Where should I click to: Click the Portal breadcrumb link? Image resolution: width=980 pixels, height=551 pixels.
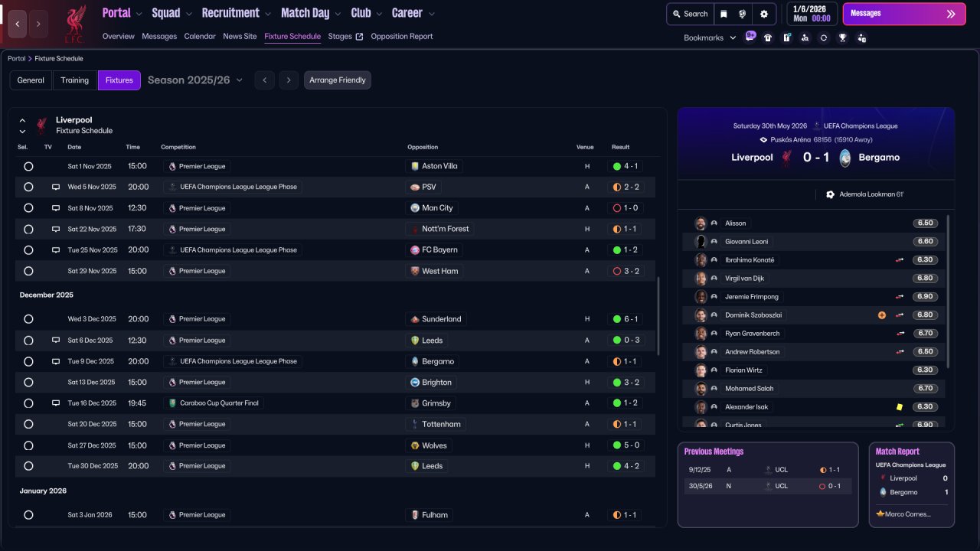(x=17, y=58)
